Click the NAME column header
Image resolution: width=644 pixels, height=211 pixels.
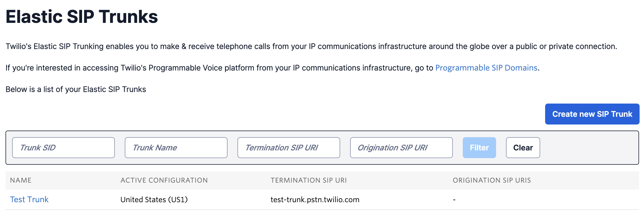21,180
